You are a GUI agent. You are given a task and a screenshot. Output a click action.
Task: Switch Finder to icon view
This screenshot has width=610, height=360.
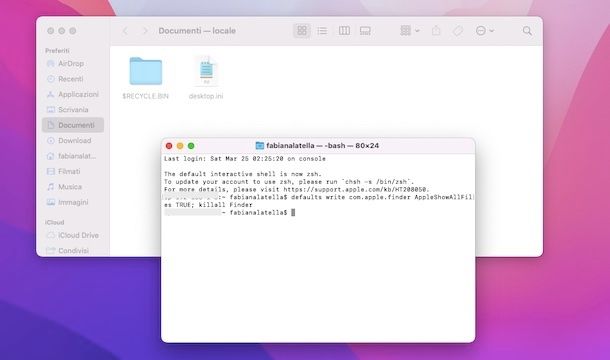click(302, 31)
